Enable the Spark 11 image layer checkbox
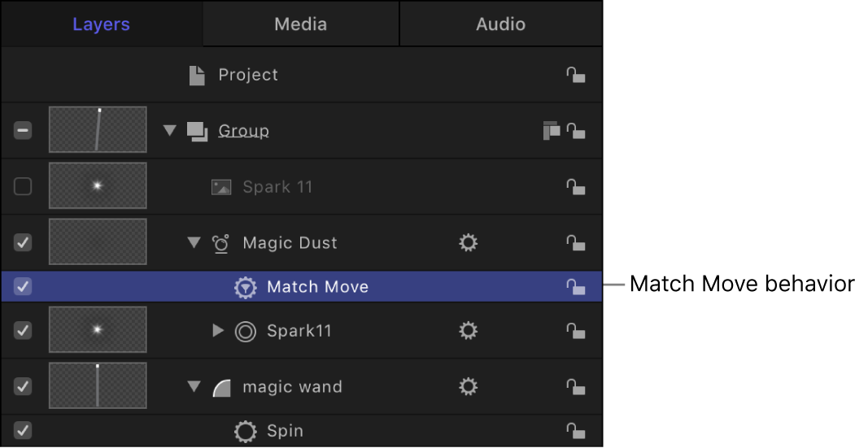This screenshot has height=448, width=868. [23, 186]
